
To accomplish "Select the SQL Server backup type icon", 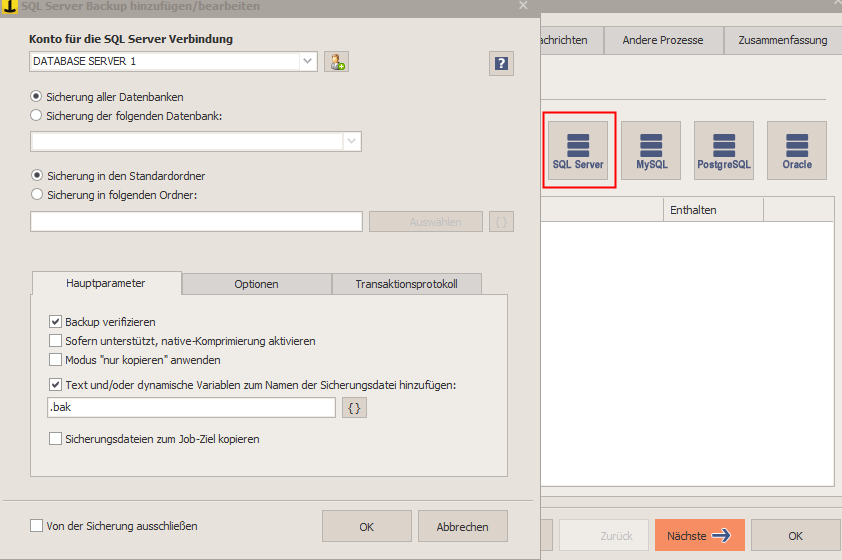I will pos(578,150).
